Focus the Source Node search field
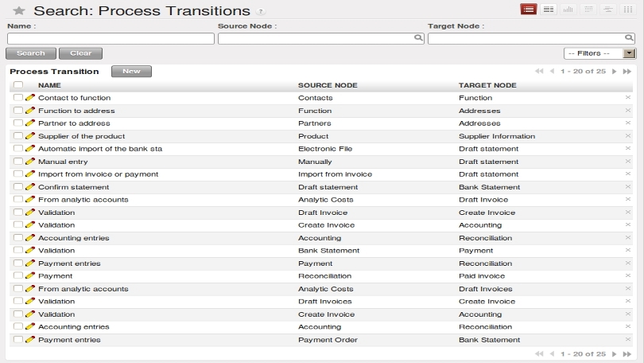The image size is (644, 363). click(320, 39)
